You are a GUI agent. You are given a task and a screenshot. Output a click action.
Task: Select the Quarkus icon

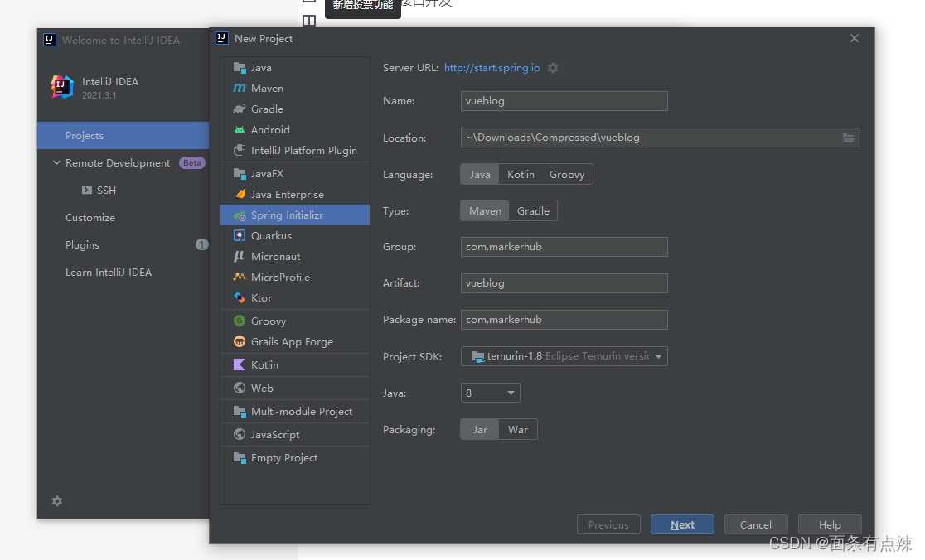pos(240,236)
